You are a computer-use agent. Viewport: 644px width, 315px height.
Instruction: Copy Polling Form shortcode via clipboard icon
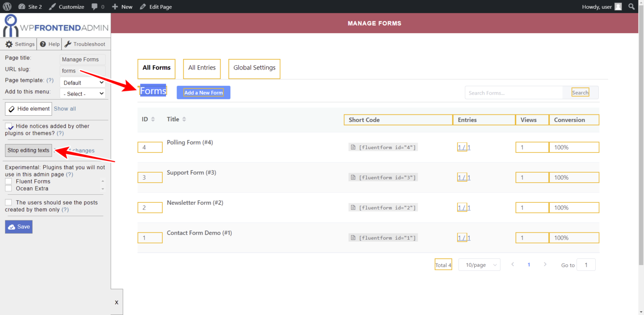(353, 147)
